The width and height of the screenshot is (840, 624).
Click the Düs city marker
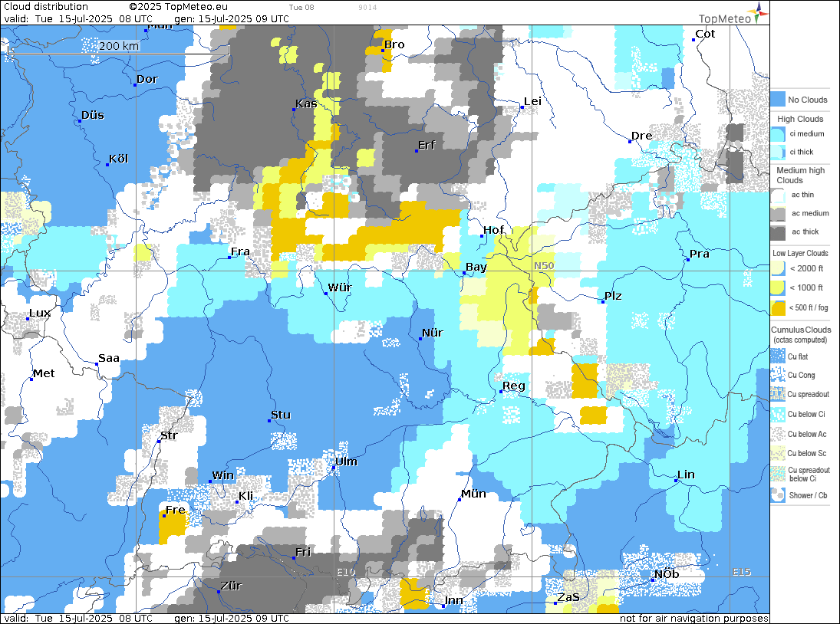(x=80, y=121)
